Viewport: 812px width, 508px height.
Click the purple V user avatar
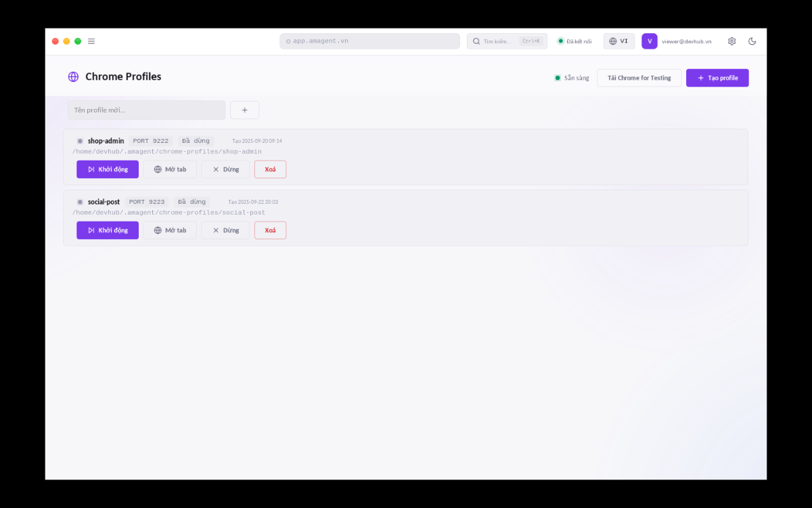tap(650, 41)
